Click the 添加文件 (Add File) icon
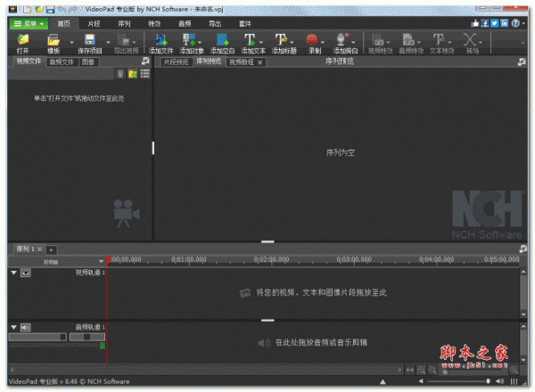 point(160,40)
